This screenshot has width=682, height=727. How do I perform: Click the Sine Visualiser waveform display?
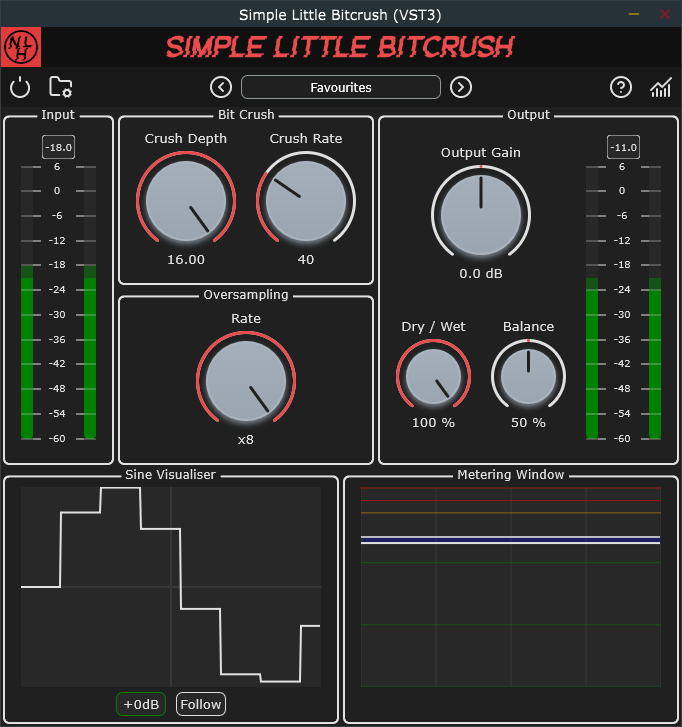[171, 587]
